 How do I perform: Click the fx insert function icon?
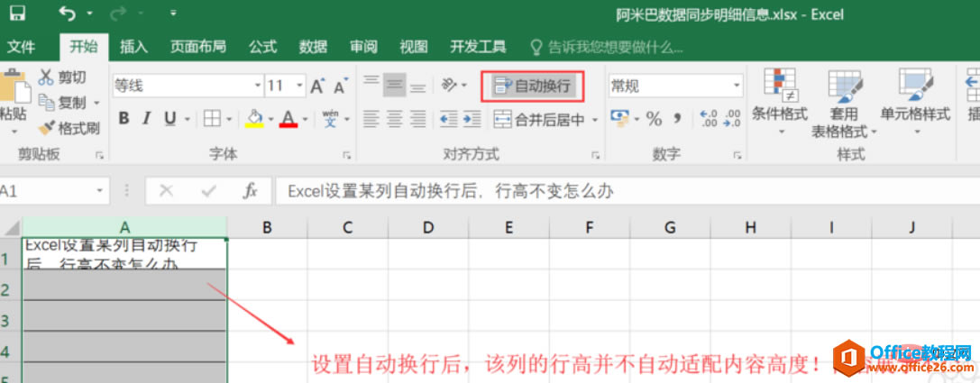(251, 190)
